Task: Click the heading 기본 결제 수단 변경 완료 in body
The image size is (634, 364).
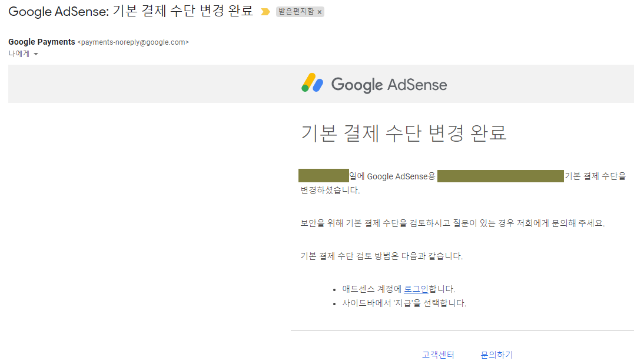Action: (403, 133)
